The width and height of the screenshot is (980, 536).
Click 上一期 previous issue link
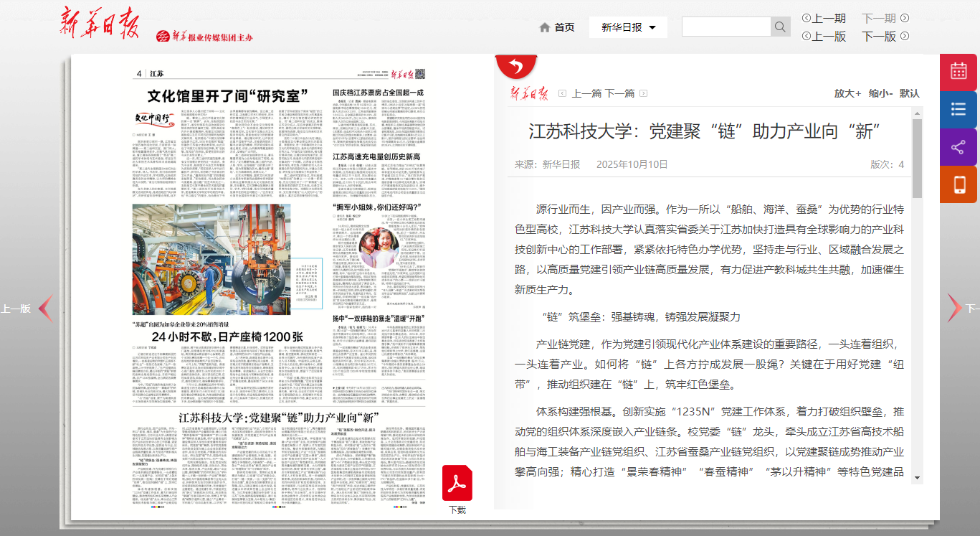[824, 18]
